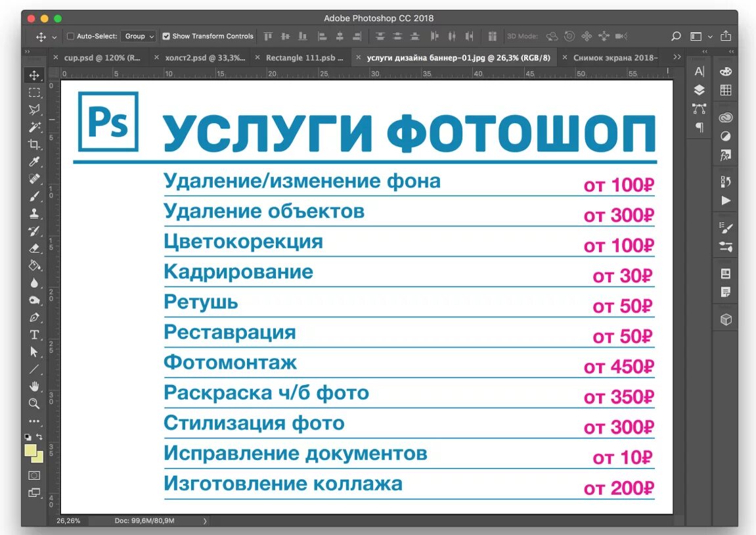Select the Healing Brush tool

click(x=34, y=179)
